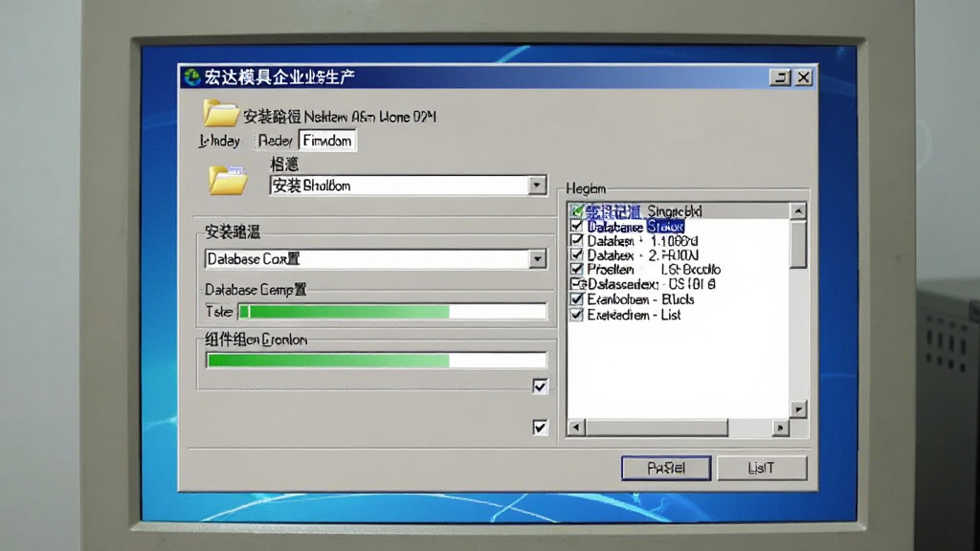Toggle the Datahem 1.1000d checkbox

577,240
